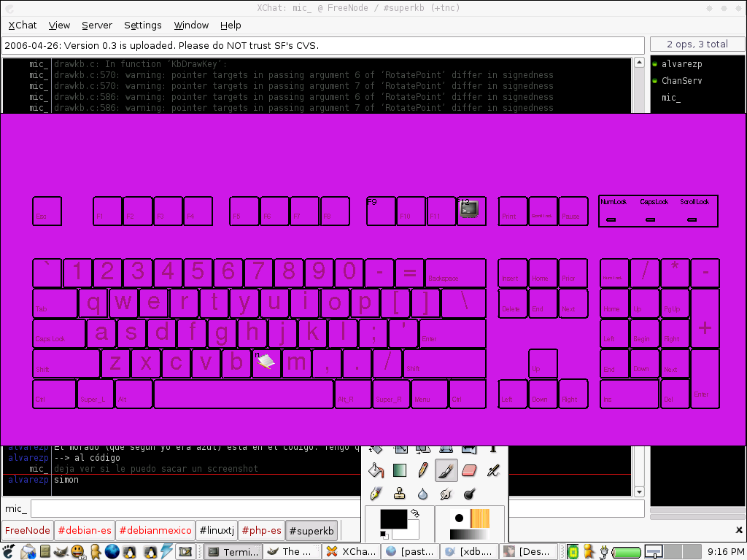The width and height of the screenshot is (747, 560).
Task: Switch to the #debian-es channel tab
Action: 85,530
